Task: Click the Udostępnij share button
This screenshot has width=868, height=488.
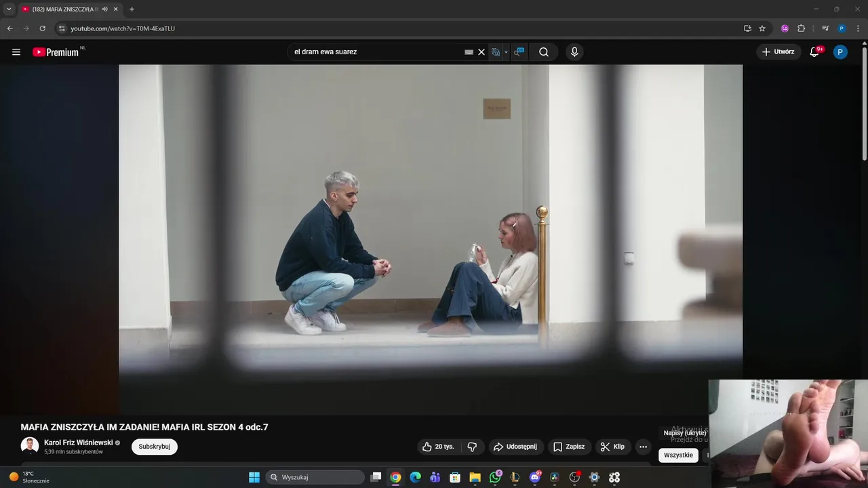Action: click(515, 447)
